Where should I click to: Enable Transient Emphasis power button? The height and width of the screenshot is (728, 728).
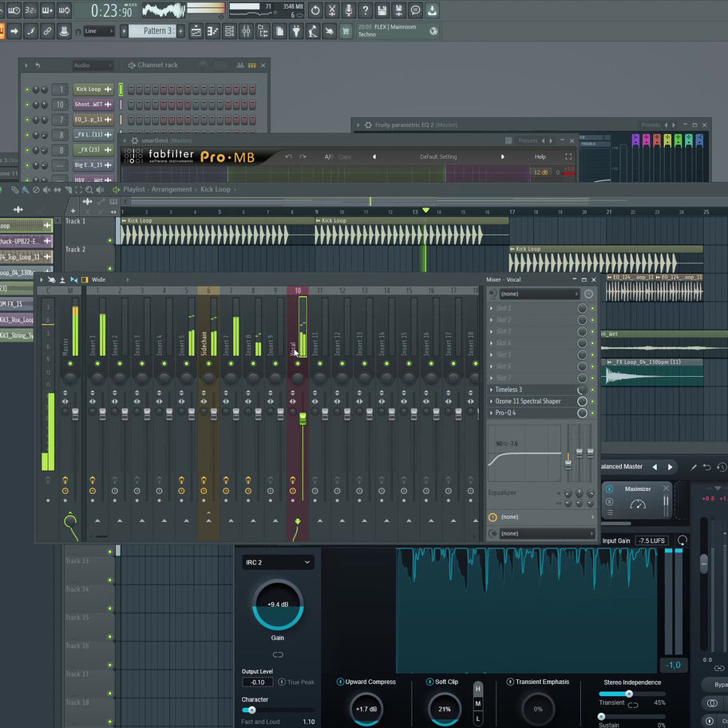coord(510,682)
